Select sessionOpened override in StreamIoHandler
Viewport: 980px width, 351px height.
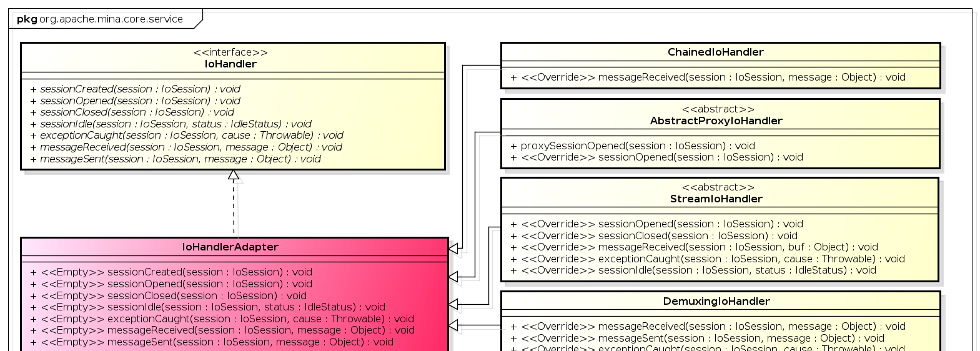click(656, 224)
